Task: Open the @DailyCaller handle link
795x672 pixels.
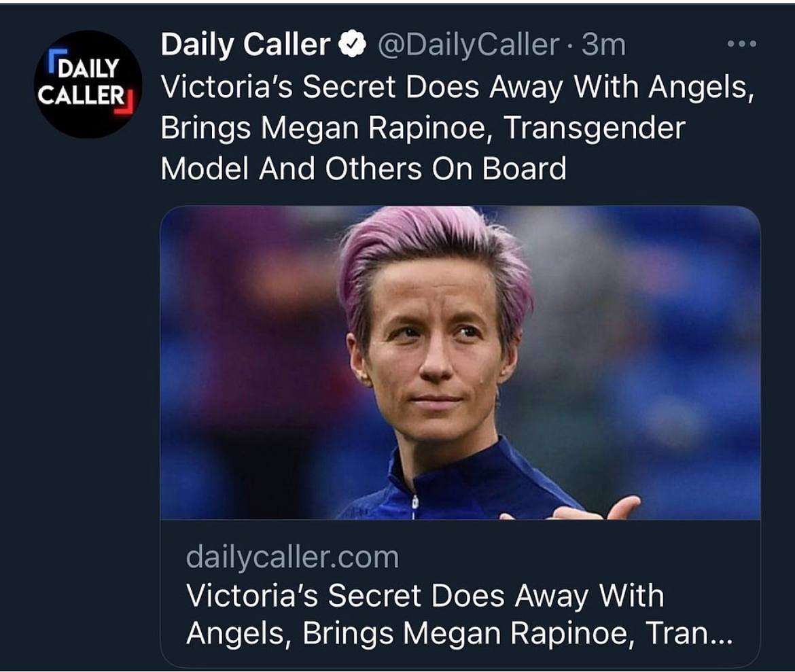Action: [469, 45]
